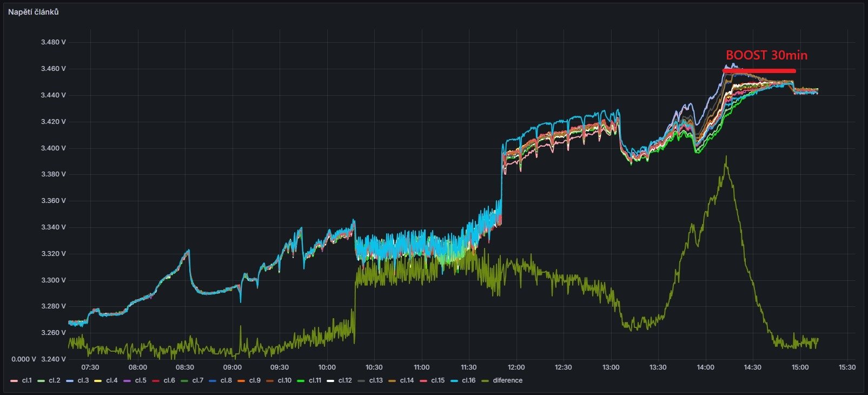Toggle the diference series legend label
Image resolution: width=868 pixels, height=395 pixels.
(508, 380)
